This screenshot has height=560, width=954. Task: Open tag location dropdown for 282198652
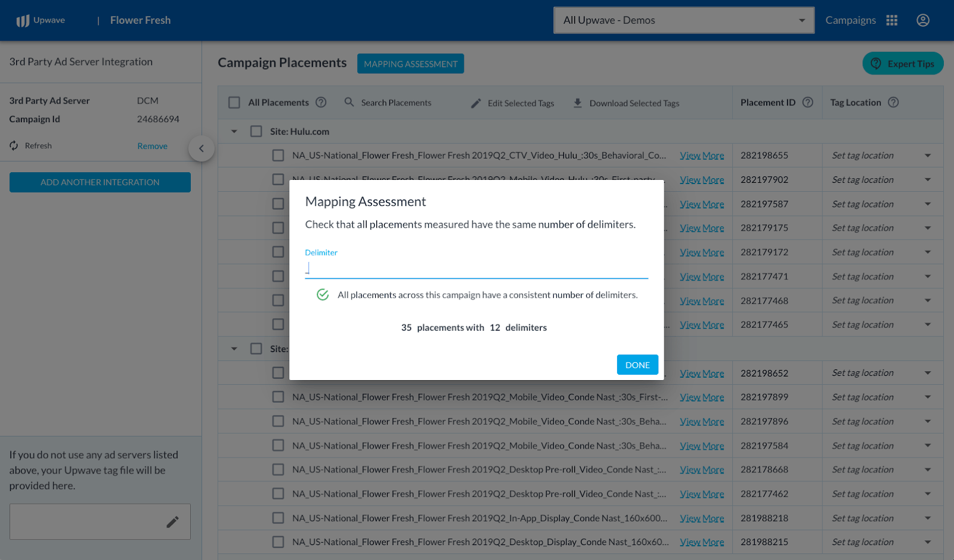pyautogui.click(x=928, y=373)
